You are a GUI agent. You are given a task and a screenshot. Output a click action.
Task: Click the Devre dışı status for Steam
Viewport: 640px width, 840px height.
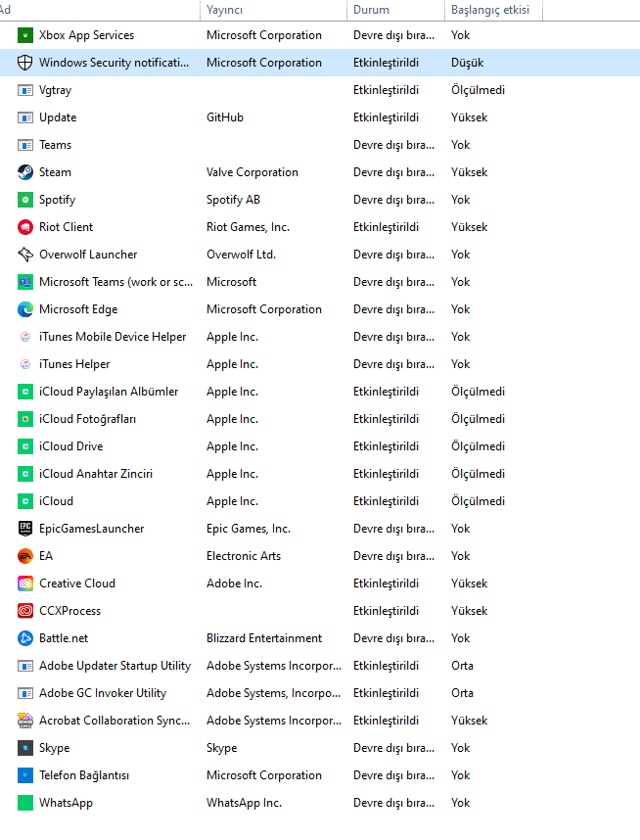coord(393,172)
